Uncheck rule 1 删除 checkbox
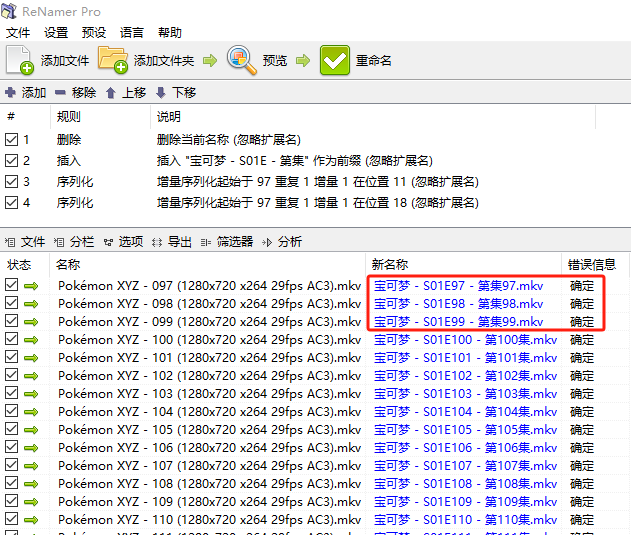This screenshot has height=535, width=631. (x=11, y=140)
